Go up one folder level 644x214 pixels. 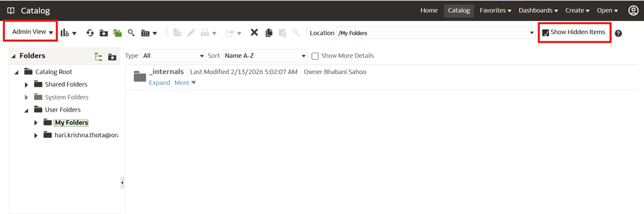pyautogui.click(x=104, y=33)
